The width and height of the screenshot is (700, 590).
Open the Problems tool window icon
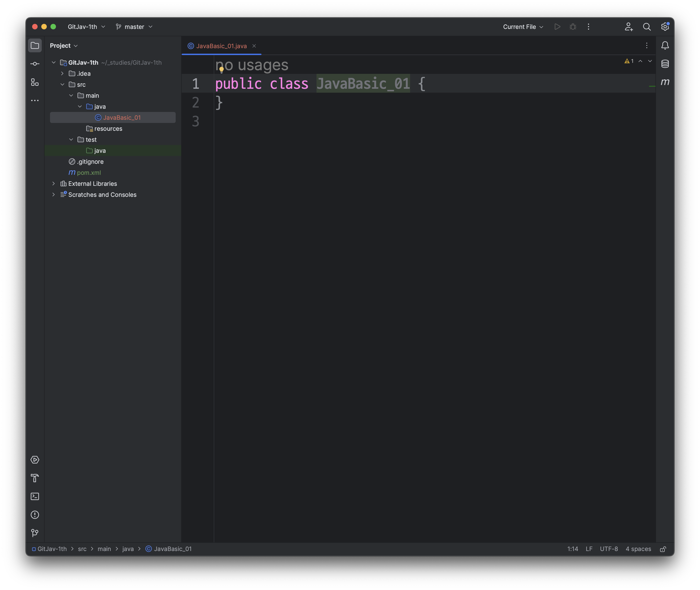pyautogui.click(x=35, y=515)
